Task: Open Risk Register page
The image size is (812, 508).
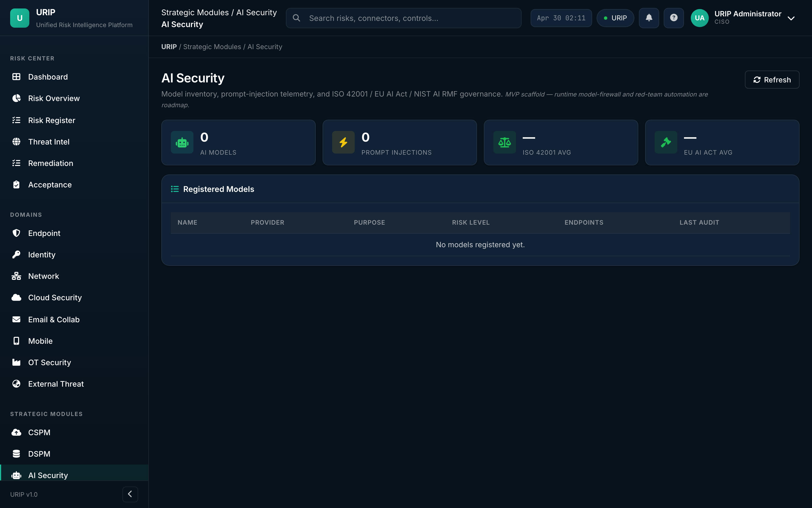Action: [x=74, y=120]
